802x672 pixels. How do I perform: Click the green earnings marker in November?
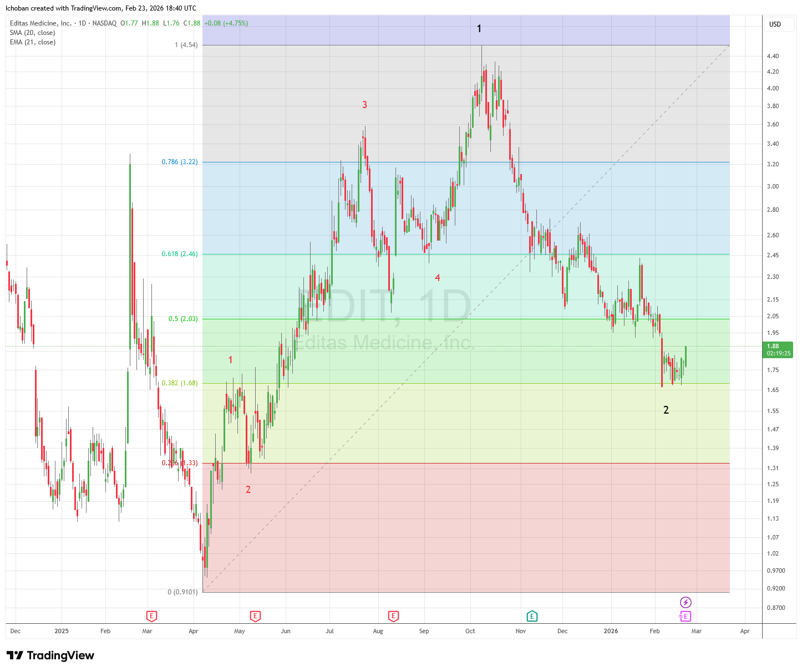coord(532,616)
